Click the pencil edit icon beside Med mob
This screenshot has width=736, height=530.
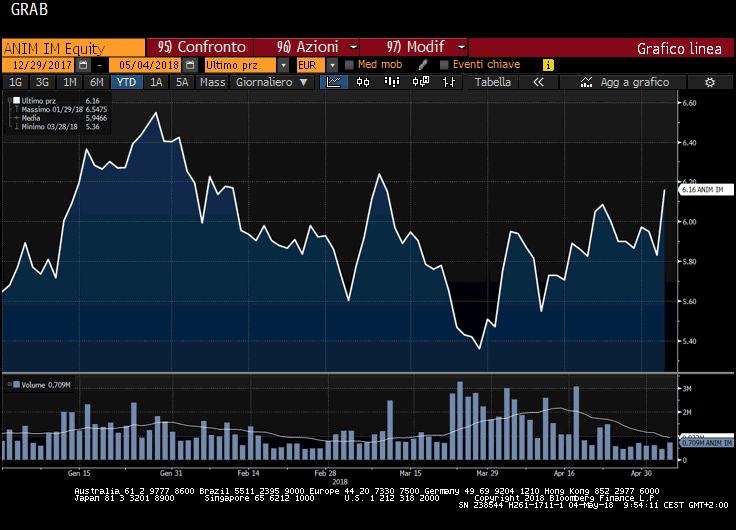[423, 65]
